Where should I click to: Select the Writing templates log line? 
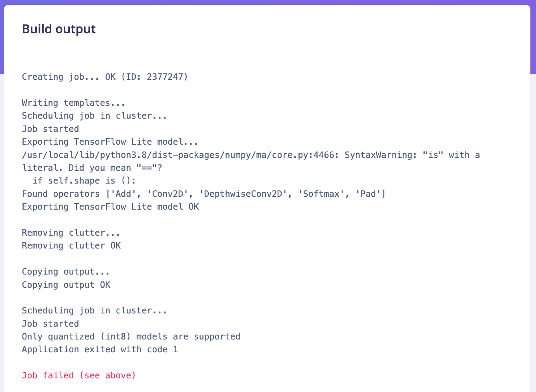74,103
